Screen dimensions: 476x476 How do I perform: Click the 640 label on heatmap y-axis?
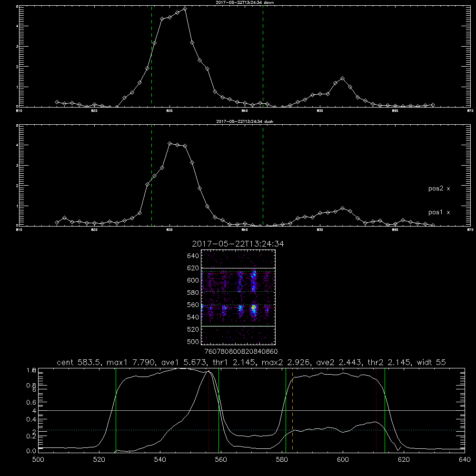point(193,256)
